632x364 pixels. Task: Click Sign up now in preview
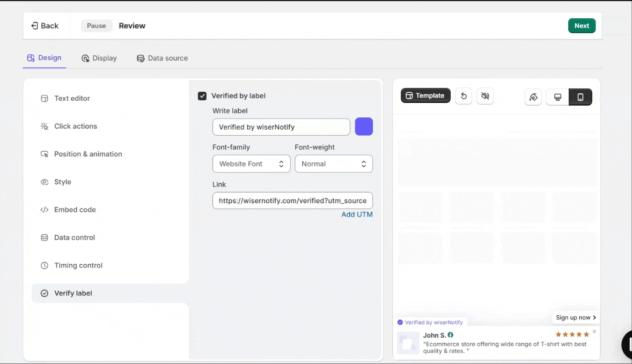(x=576, y=318)
